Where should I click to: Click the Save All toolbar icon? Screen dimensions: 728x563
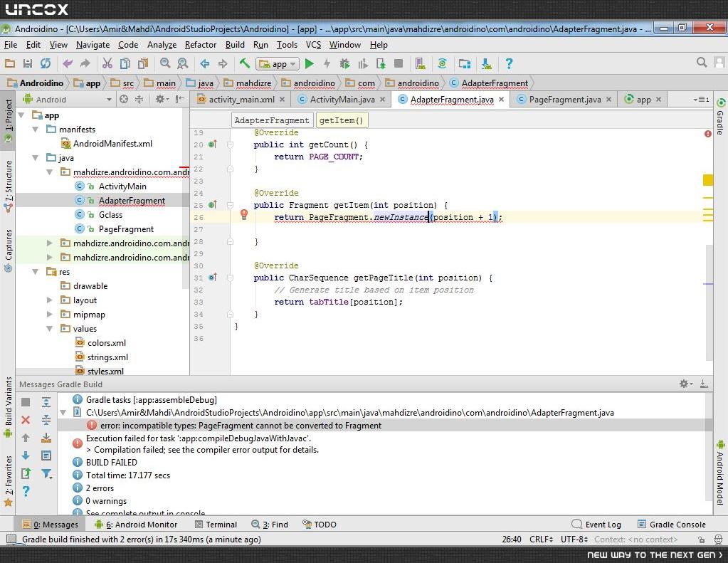click(x=28, y=63)
